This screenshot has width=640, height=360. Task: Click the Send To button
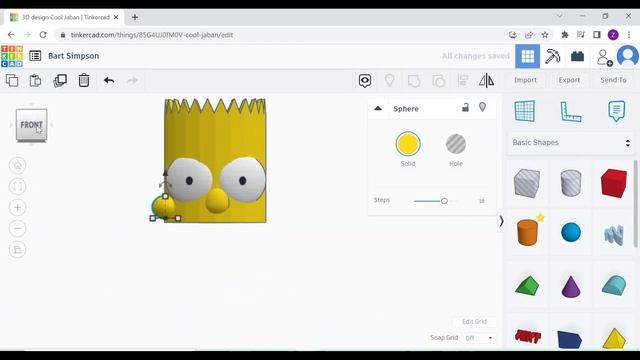[x=613, y=80]
